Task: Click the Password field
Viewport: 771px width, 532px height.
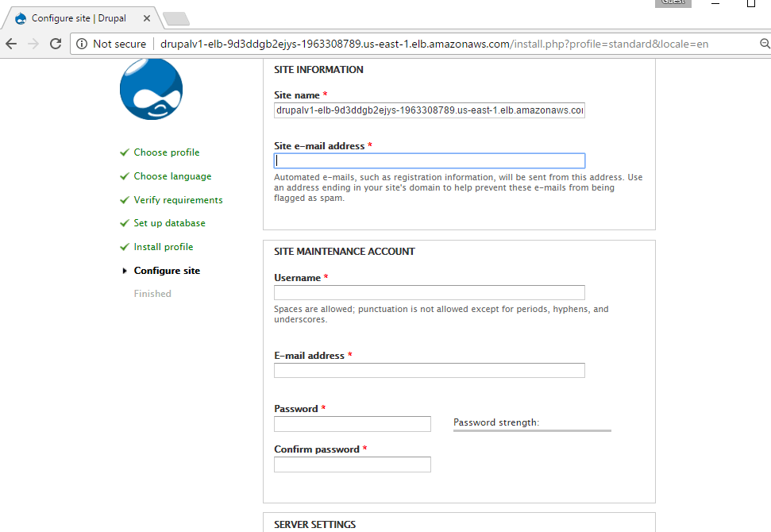Action: point(352,424)
